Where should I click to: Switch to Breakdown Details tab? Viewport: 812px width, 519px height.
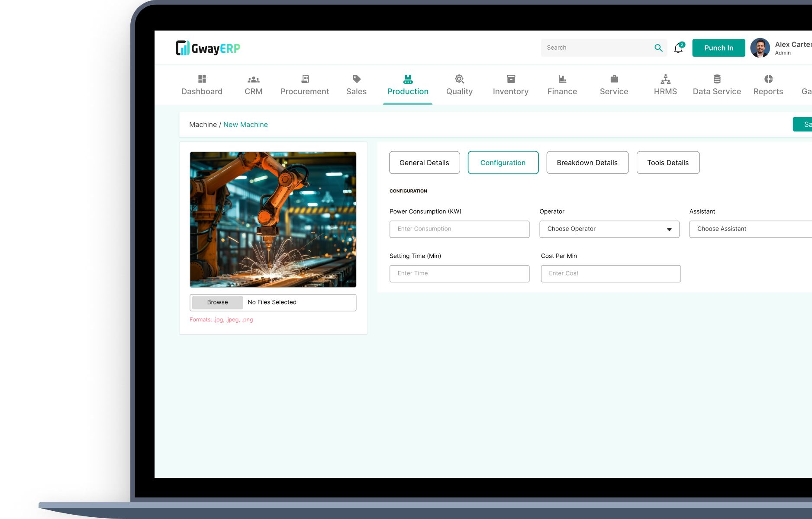[x=587, y=163]
